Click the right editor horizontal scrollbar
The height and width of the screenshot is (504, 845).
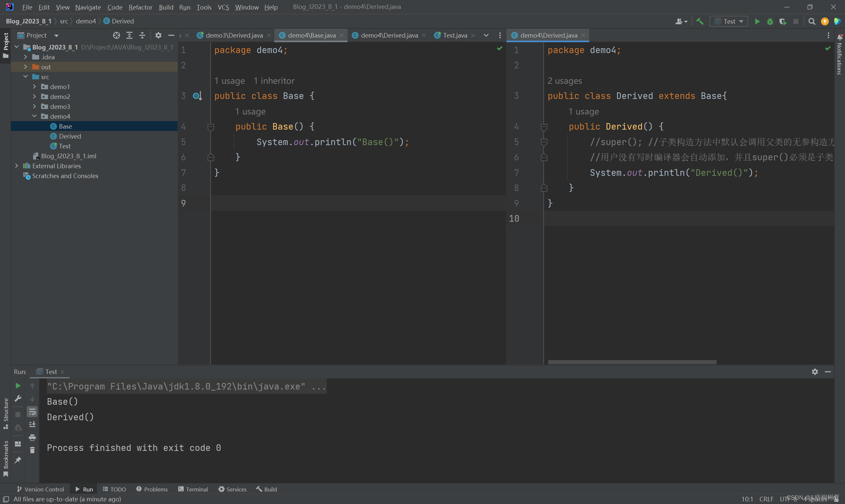[632, 362]
